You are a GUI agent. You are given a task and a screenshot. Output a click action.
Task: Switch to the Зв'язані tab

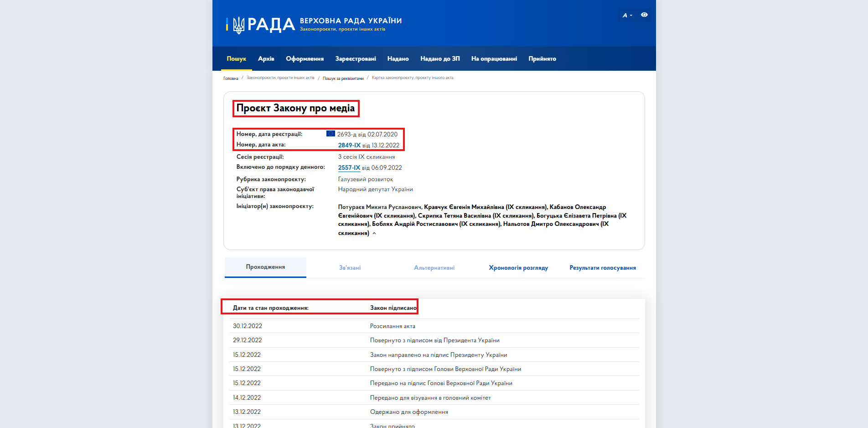click(350, 268)
